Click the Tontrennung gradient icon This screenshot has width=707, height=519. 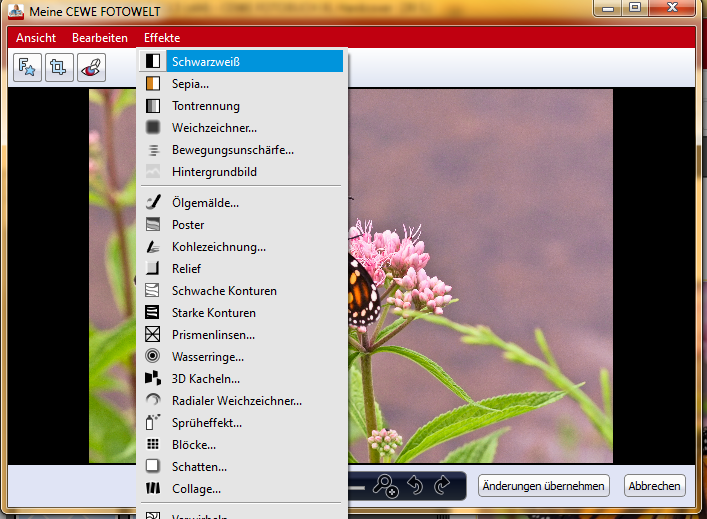pyautogui.click(x=153, y=106)
